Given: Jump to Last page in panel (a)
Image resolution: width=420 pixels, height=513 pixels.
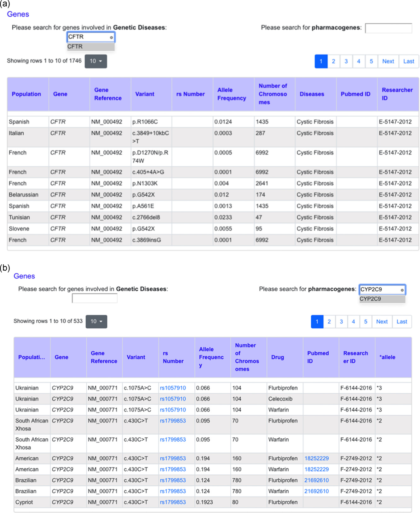Looking at the screenshot, I should [x=409, y=61].
